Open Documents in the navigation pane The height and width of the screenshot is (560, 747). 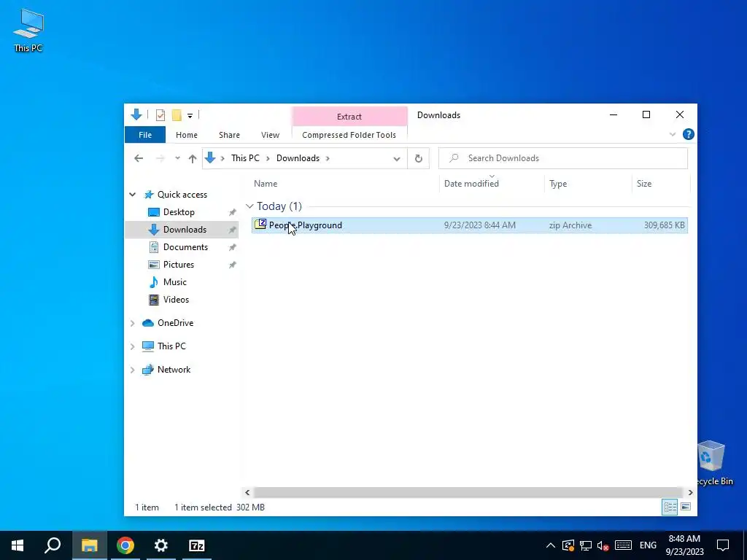(185, 247)
